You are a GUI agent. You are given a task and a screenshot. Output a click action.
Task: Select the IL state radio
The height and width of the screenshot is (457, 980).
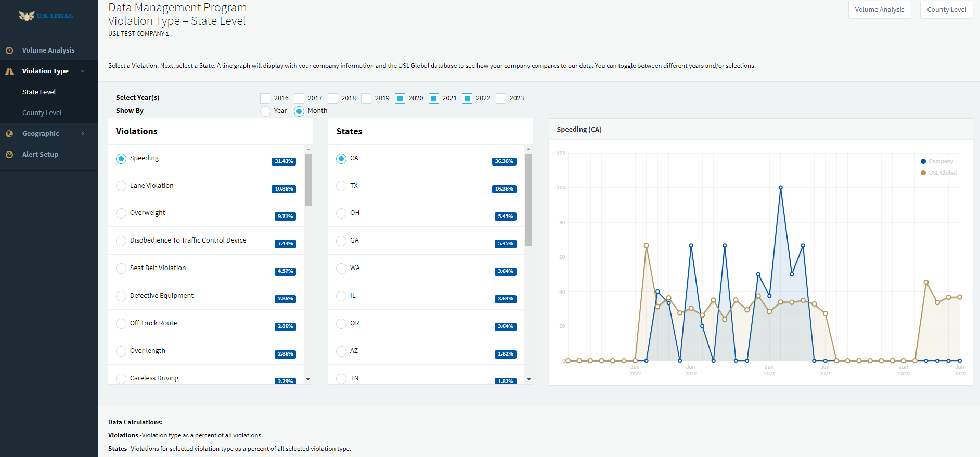pyautogui.click(x=341, y=296)
